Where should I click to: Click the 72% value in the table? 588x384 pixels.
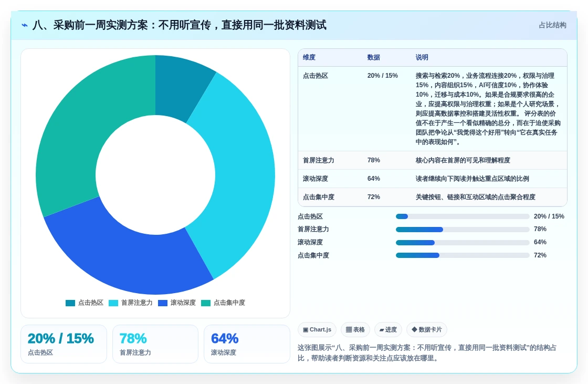[x=373, y=197]
